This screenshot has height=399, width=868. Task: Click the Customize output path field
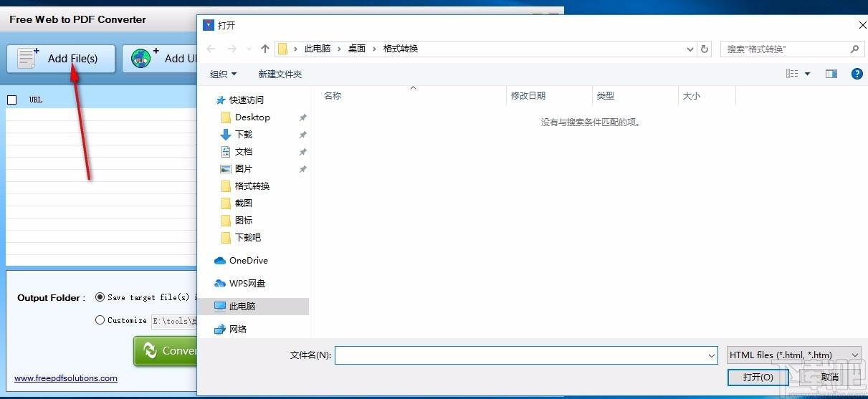coord(174,321)
